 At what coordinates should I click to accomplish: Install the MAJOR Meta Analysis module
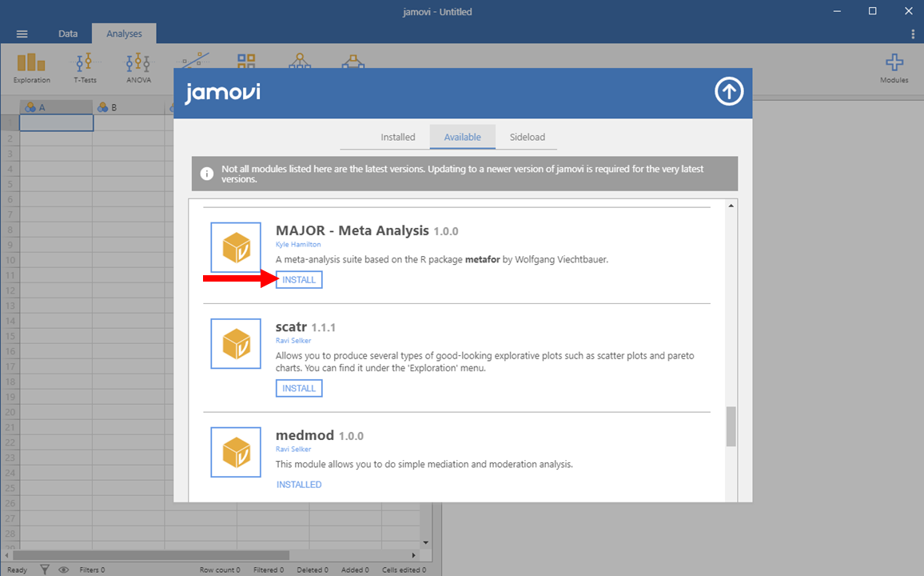click(x=299, y=280)
